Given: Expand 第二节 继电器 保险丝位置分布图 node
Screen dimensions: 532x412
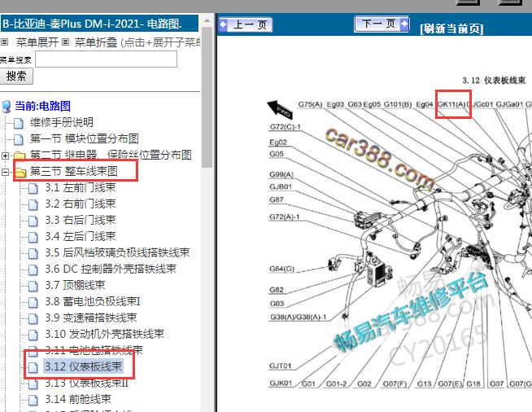Looking at the screenshot, I should click(x=5, y=156).
